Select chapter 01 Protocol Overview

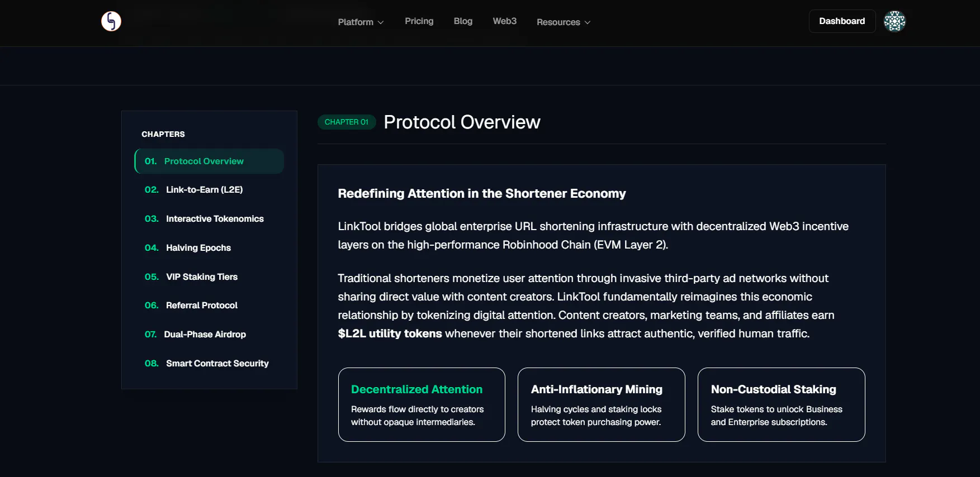coord(209,161)
